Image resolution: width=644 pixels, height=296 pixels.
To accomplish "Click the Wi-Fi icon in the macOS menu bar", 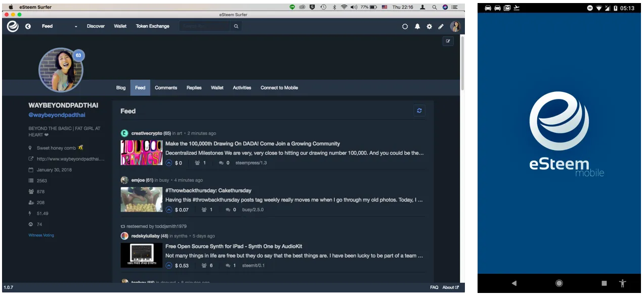I will pos(344,7).
